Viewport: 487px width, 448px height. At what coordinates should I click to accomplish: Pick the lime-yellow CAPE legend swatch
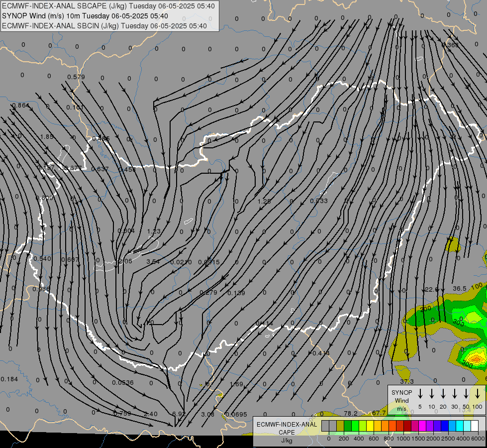coord(363,426)
